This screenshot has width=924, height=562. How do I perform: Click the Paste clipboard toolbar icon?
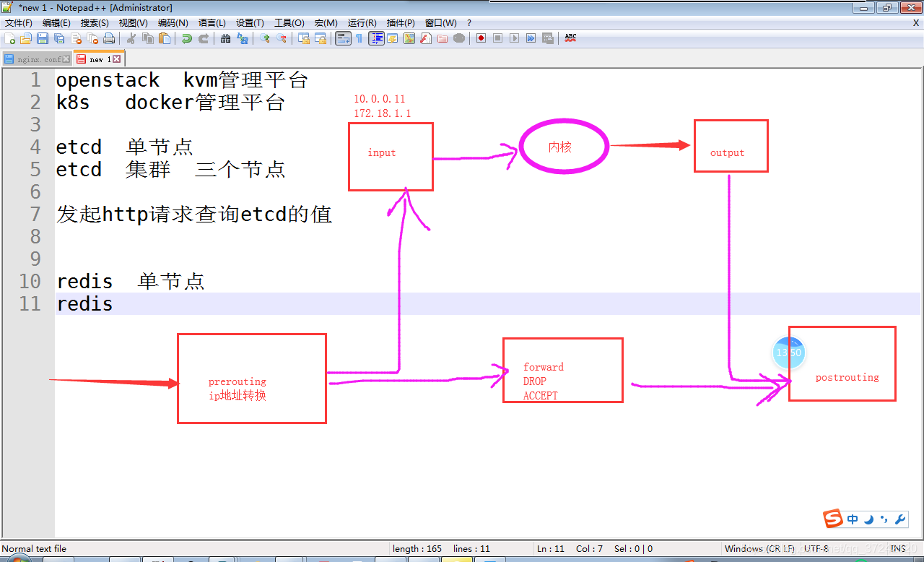[165, 38]
